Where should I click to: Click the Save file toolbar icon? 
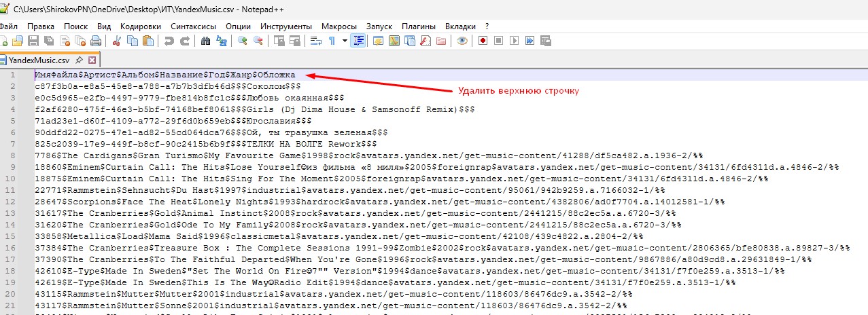[34, 41]
